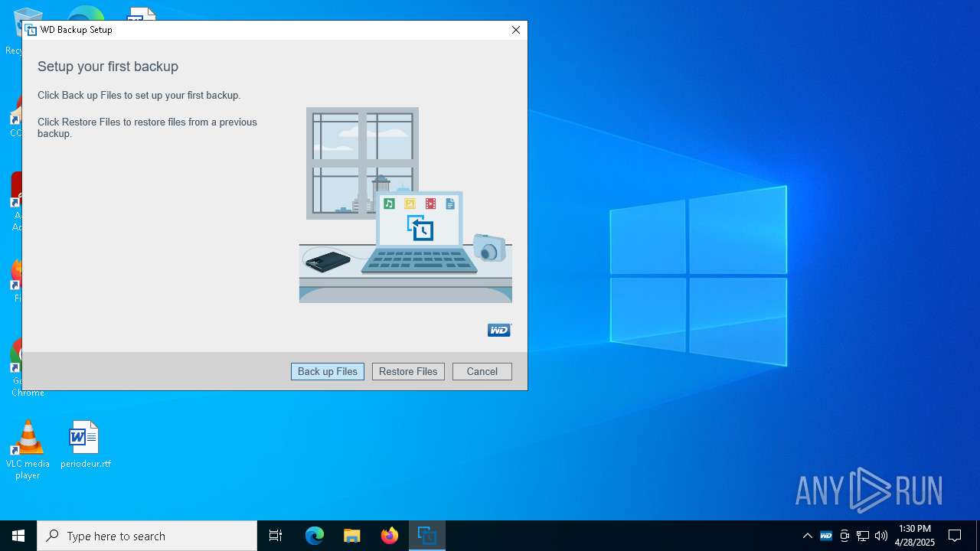Click the WD tray icon
Screen dimensions: 980x551
coord(826,536)
